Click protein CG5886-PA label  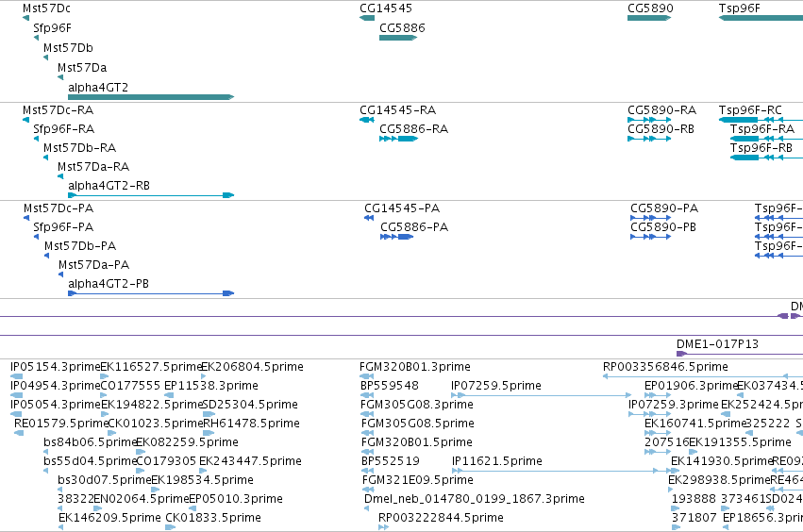tap(414, 227)
